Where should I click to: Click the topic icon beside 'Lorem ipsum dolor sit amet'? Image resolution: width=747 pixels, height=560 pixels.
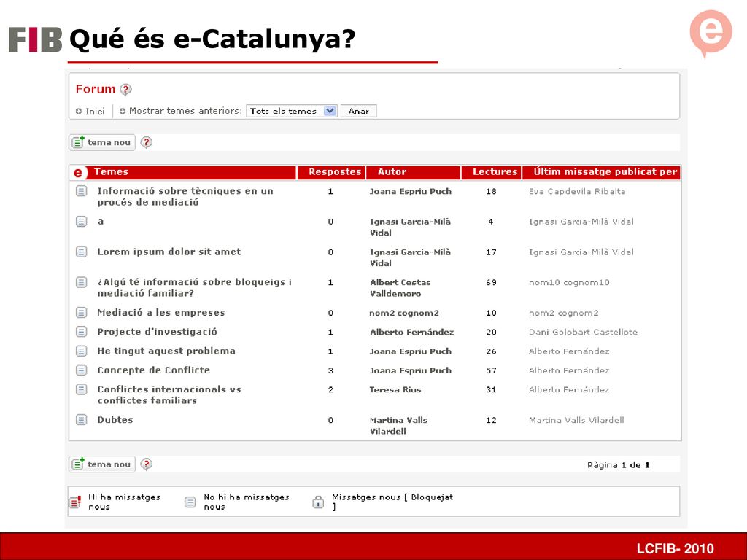(82, 252)
